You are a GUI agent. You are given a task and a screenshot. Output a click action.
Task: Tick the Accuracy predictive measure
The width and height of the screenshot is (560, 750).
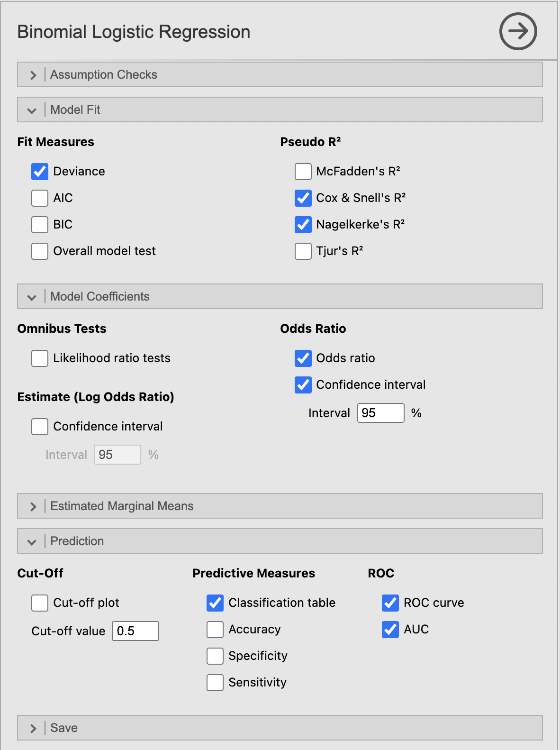(215, 630)
